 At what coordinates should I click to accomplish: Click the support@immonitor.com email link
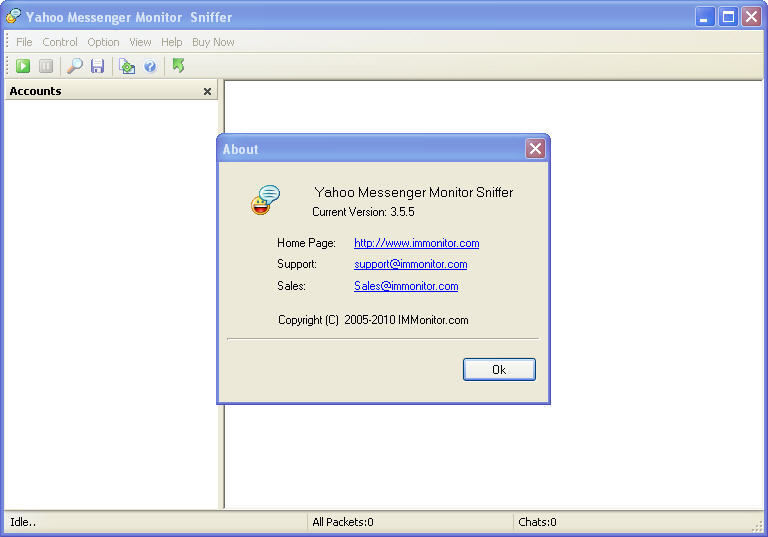410,264
